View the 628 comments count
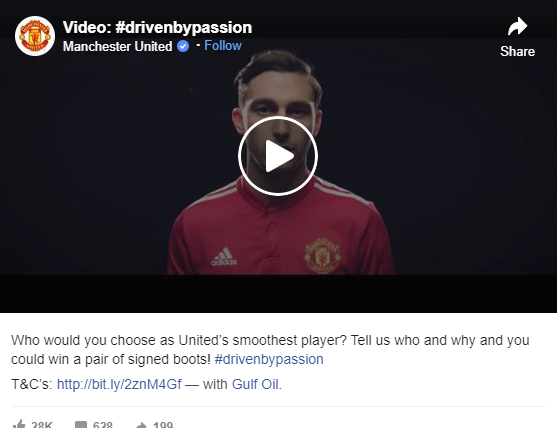 tap(103, 425)
